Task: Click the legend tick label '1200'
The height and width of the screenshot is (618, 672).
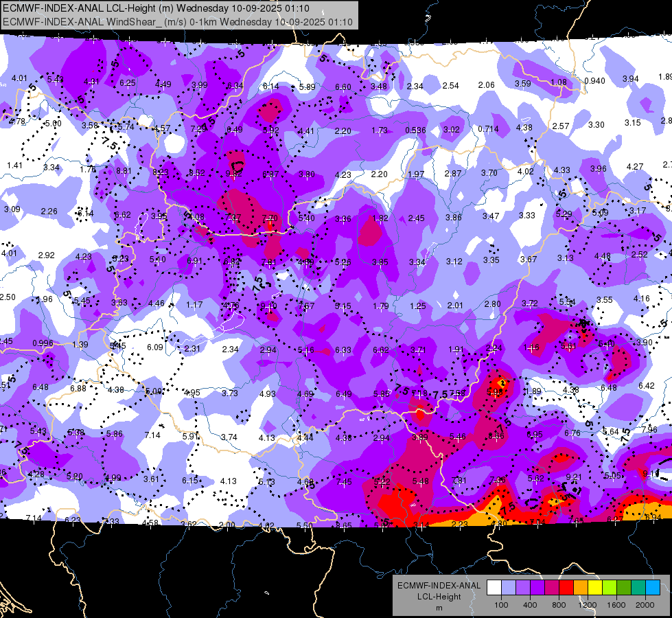Action: click(x=588, y=605)
